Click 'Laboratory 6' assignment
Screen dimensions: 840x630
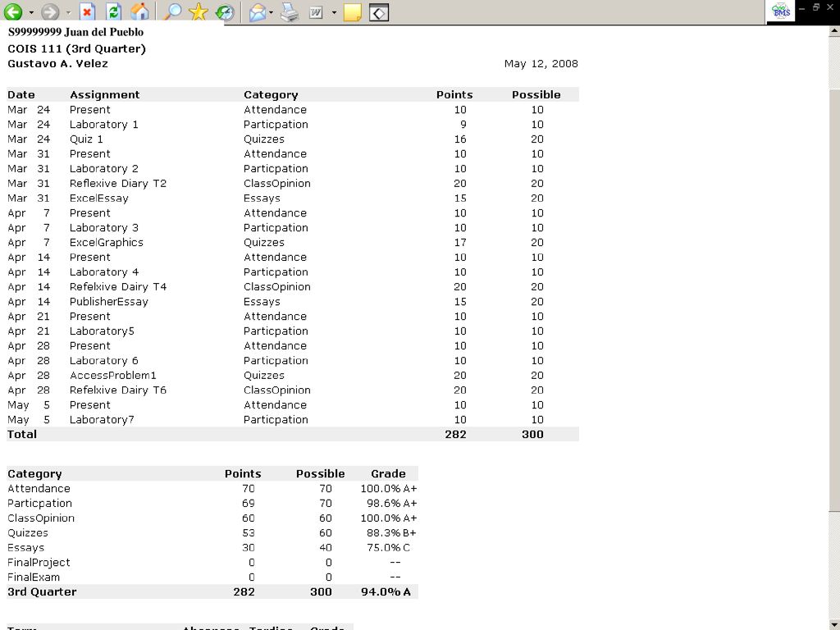[104, 361]
